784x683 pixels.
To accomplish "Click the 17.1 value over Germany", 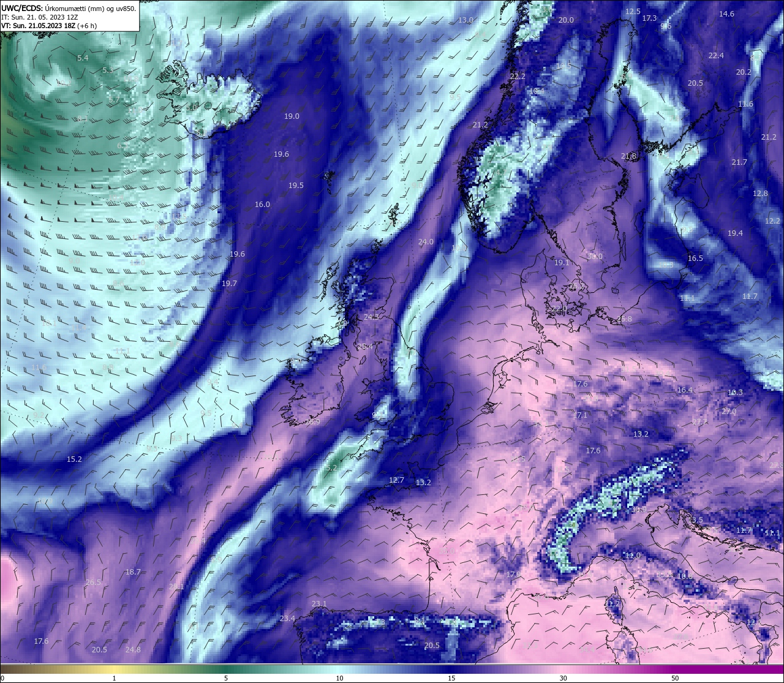I will (580, 415).
